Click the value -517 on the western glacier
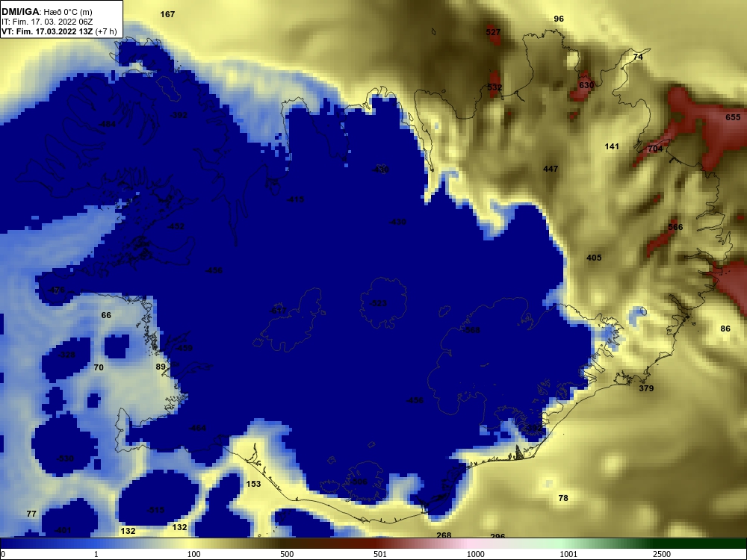This screenshot has width=747, height=560. [278, 311]
